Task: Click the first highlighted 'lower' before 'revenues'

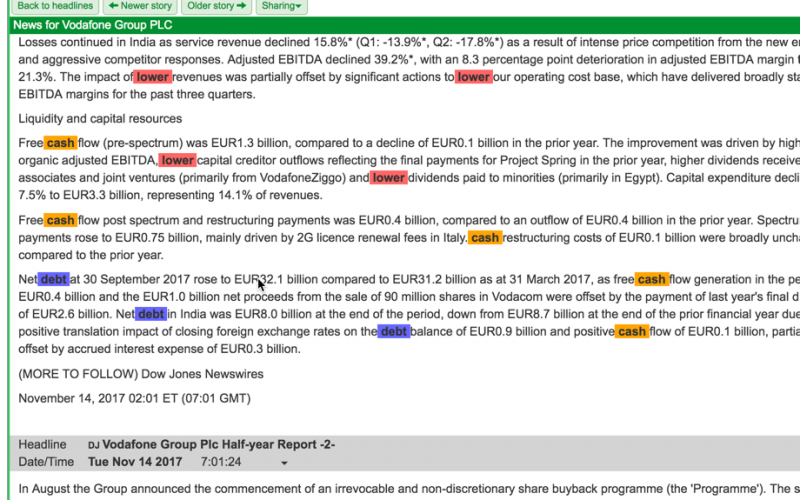Action: click(153, 77)
